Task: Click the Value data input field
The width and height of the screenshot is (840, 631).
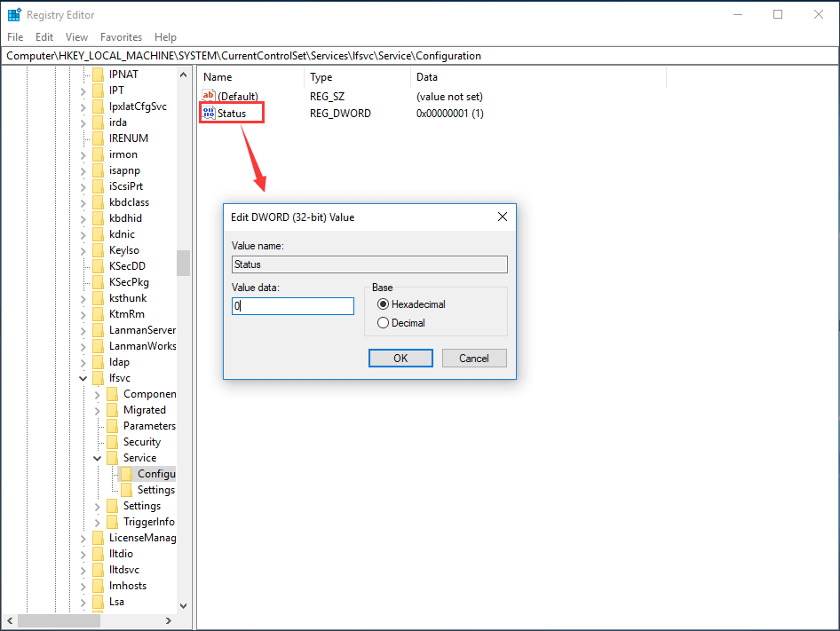Action: pos(293,306)
